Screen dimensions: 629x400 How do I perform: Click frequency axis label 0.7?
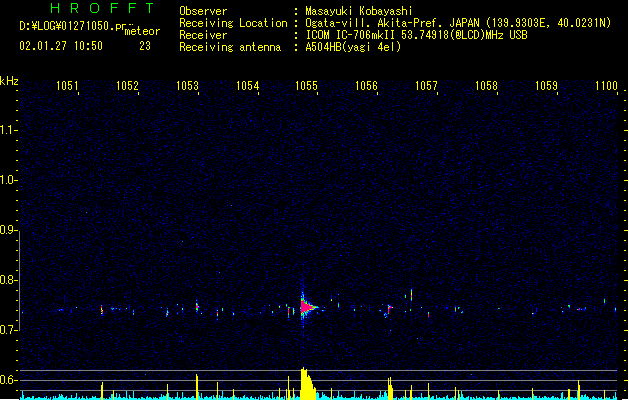[x=8, y=330]
